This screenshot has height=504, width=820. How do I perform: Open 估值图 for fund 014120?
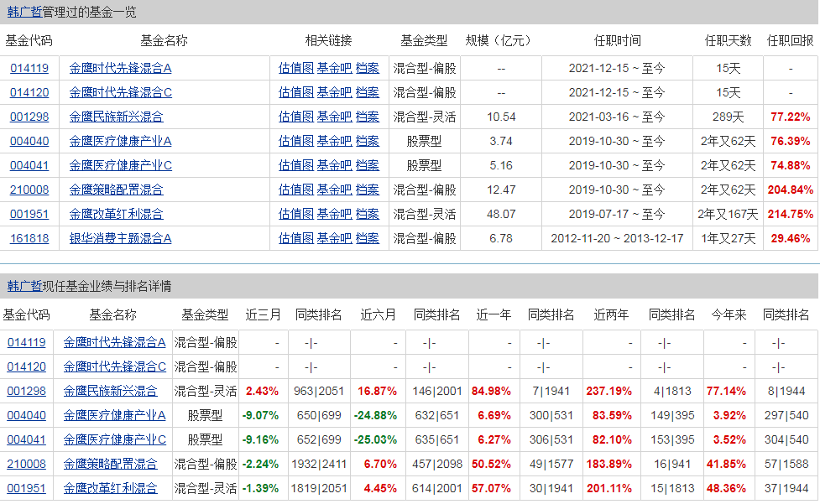pyautogui.click(x=296, y=92)
